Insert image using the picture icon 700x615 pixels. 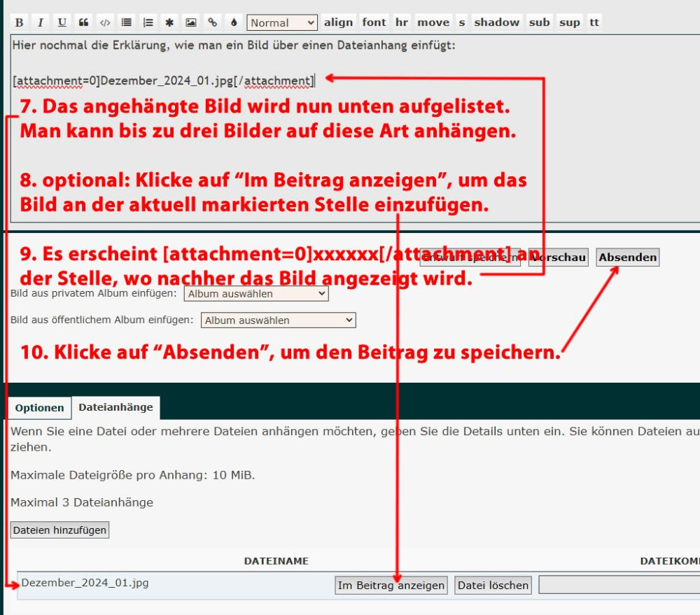190,22
